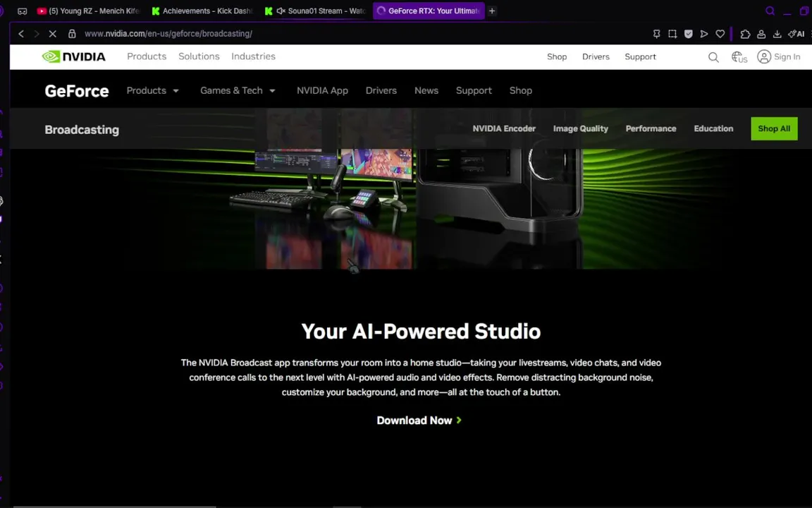This screenshot has height=508, width=812.
Task: Select the GeForce RTX tab
Action: 429,11
